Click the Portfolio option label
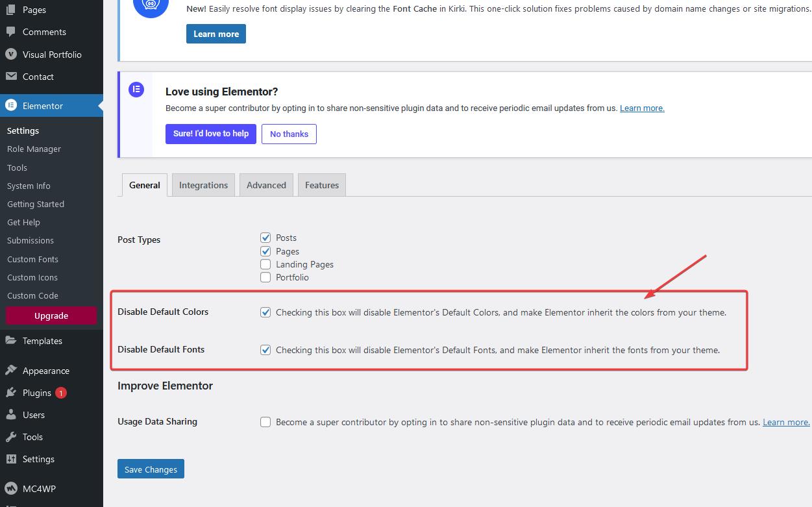 (x=292, y=277)
